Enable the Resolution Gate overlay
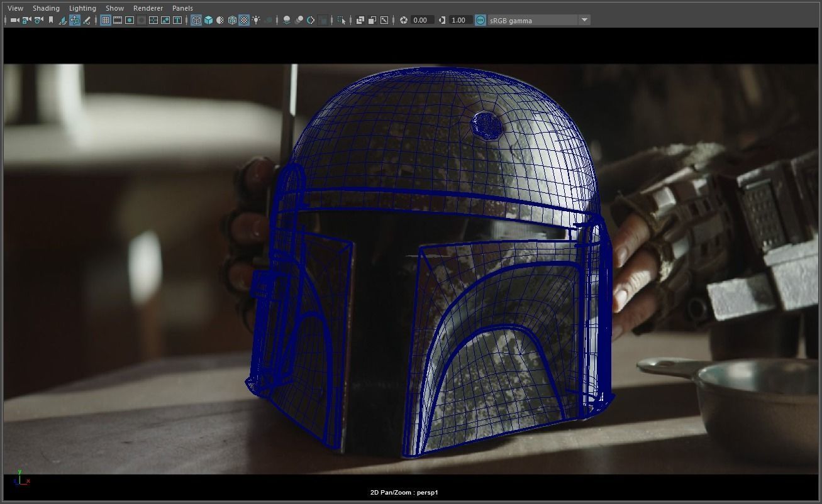 click(130, 20)
